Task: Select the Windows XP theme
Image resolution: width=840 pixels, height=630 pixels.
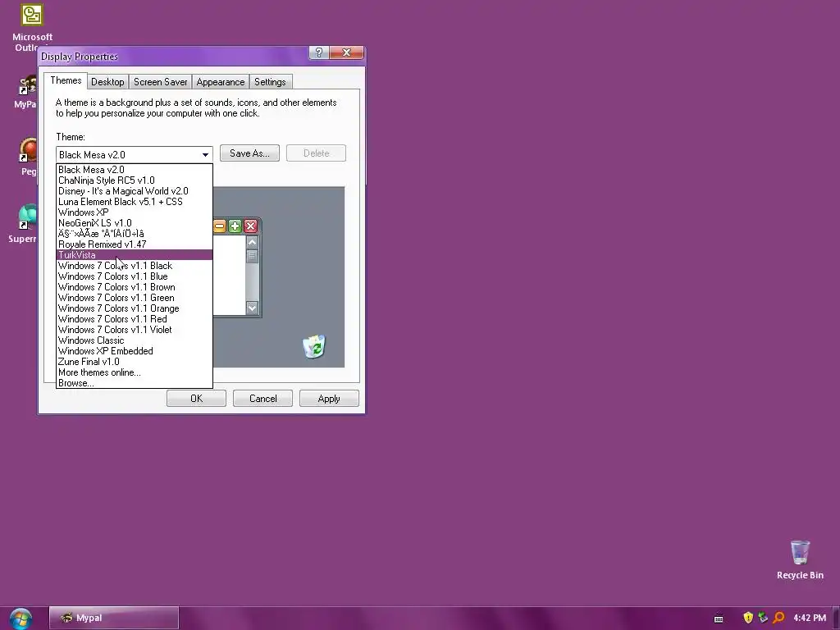Action: [x=135, y=212]
